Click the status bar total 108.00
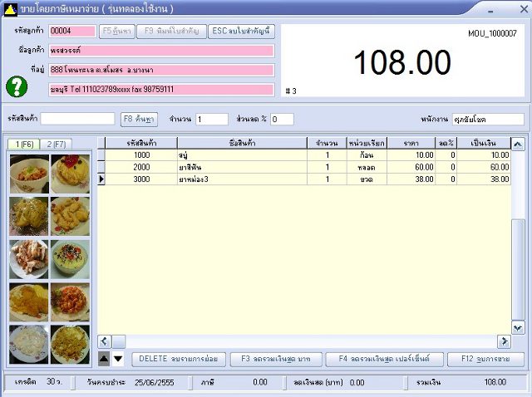The width and height of the screenshot is (532, 397). click(495, 382)
